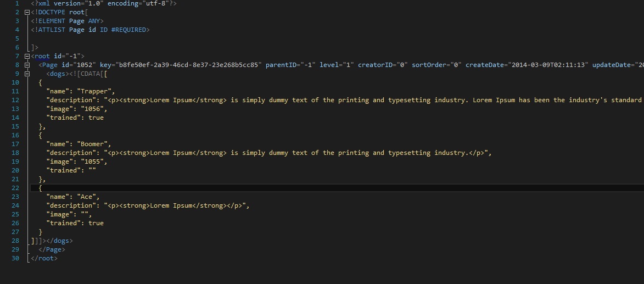Collapse the dogs CDATA fold marker on line 9

27,74
